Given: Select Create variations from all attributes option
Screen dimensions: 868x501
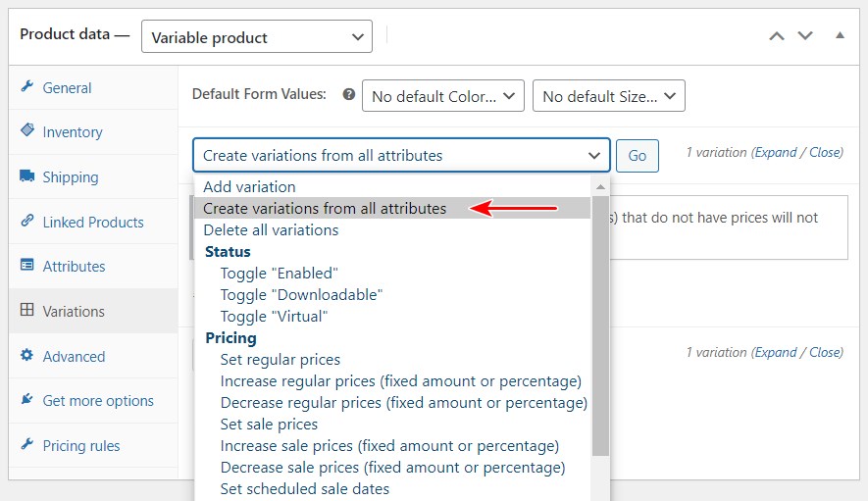Looking at the screenshot, I should pyautogui.click(x=392, y=208).
